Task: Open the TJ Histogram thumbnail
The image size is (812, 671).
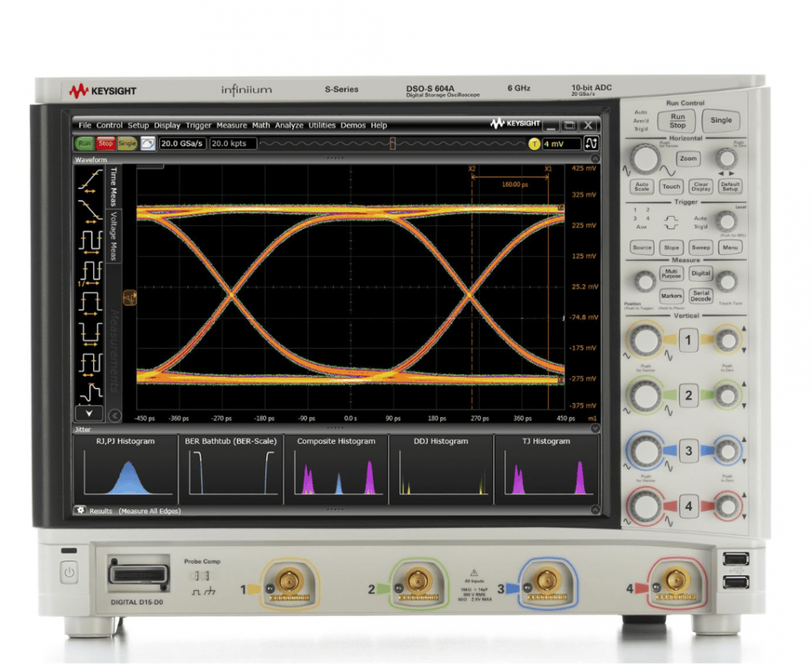Action: tap(546, 470)
